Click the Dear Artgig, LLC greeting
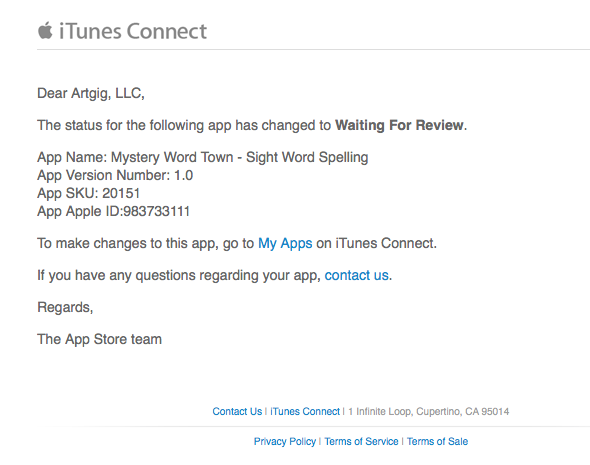590x465 pixels. coord(91,93)
